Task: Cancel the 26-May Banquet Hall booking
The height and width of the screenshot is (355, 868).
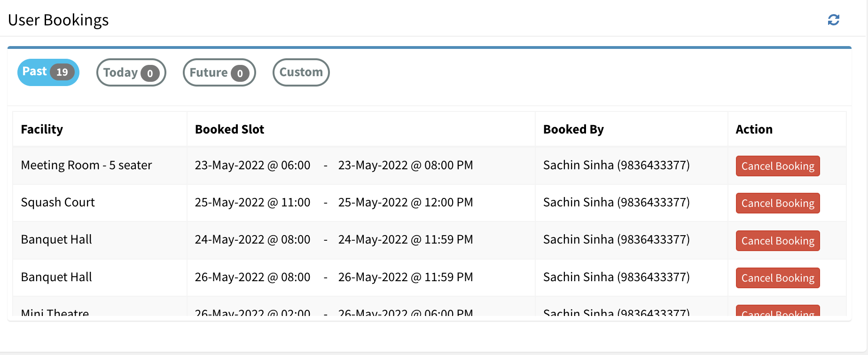Action: tap(777, 277)
